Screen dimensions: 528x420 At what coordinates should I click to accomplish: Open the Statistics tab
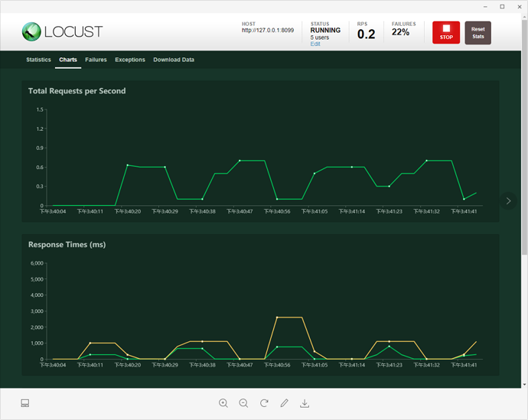(x=38, y=60)
